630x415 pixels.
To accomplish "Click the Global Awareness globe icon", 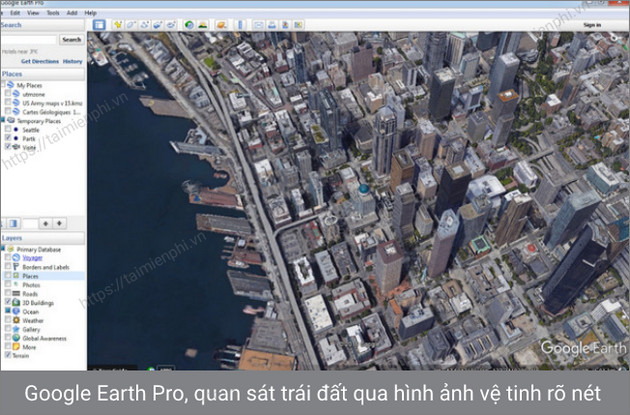I will [x=16, y=338].
